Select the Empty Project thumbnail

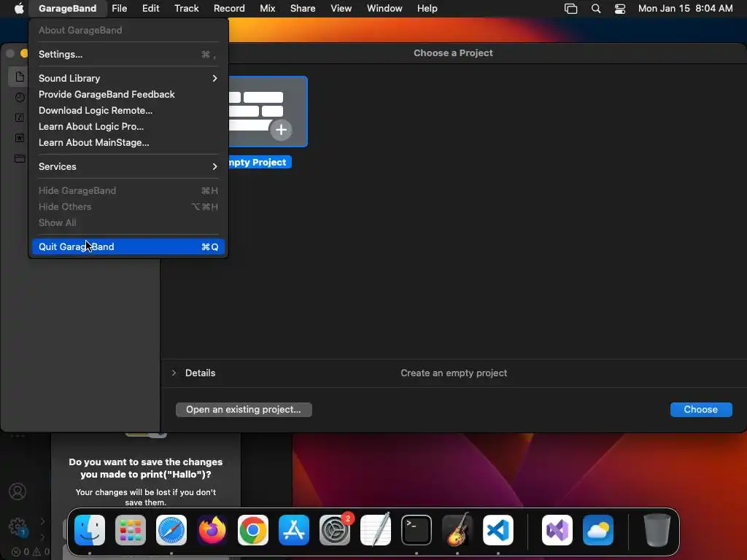tap(268, 112)
